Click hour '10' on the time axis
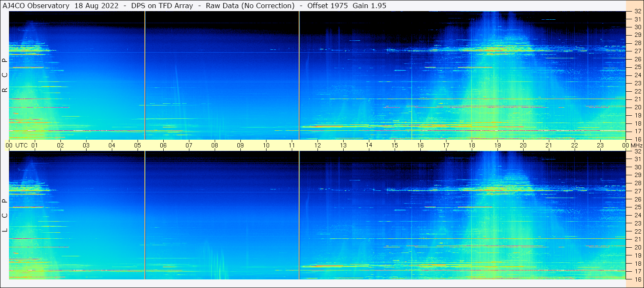 266,145
